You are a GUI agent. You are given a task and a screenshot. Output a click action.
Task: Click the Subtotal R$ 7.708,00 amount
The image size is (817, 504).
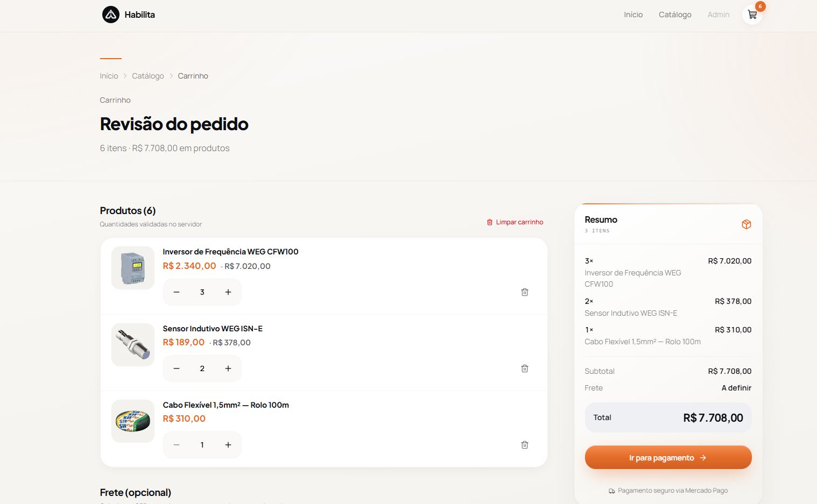click(x=730, y=371)
